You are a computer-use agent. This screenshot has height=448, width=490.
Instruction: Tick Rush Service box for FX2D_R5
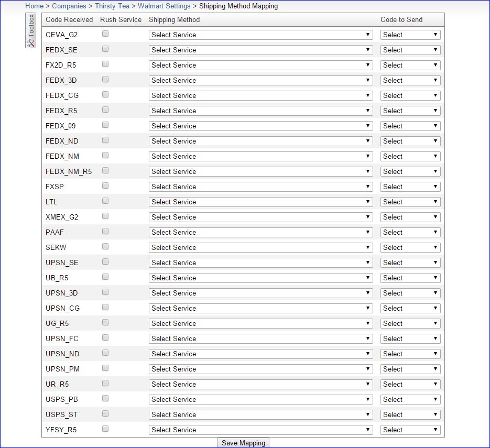105,64
